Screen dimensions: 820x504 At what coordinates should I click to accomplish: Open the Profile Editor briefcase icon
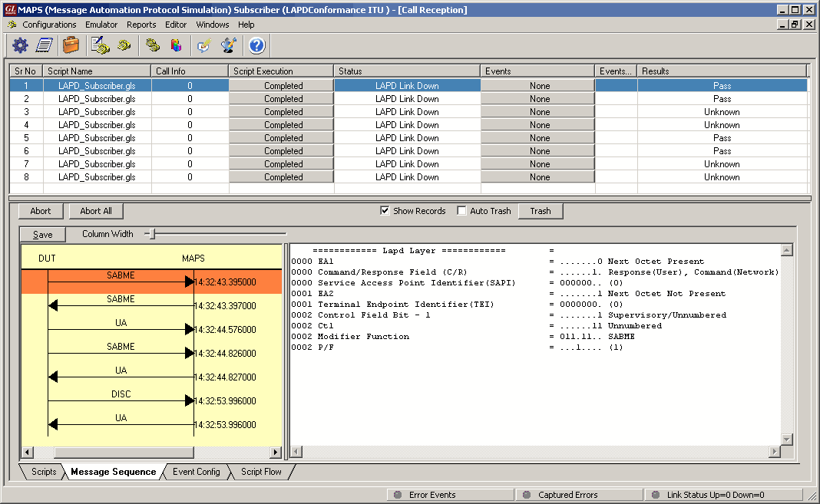pyautogui.click(x=71, y=45)
